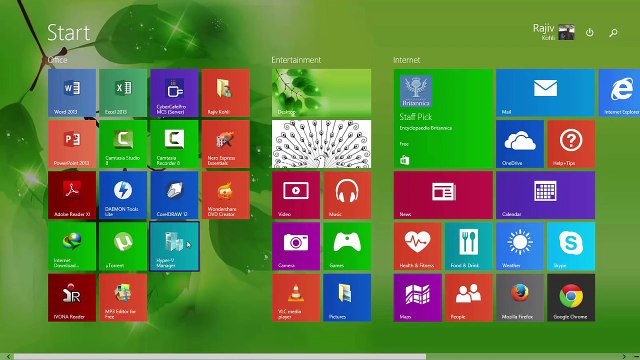Click the power options button
The width and height of the screenshot is (640, 360).
click(x=589, y=32)
